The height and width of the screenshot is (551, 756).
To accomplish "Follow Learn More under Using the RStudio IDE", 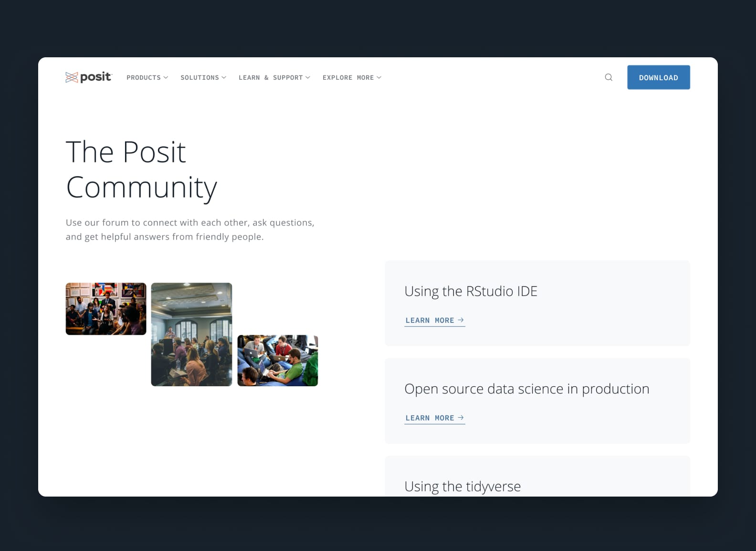I will pos(435,320).
